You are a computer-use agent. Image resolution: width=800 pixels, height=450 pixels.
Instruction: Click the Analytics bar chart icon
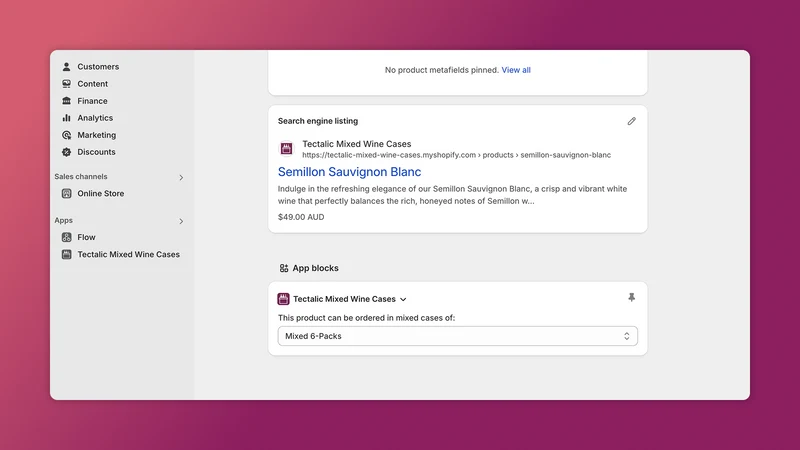point(66,118)
